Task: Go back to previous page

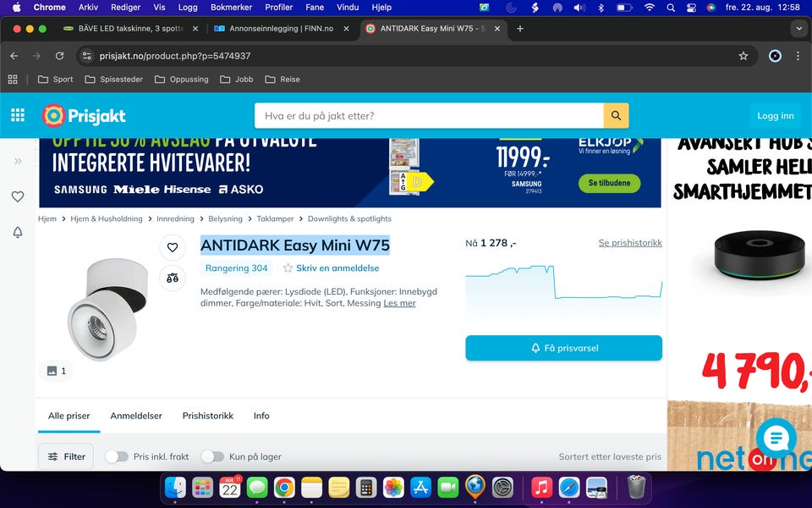Action: 14,56
